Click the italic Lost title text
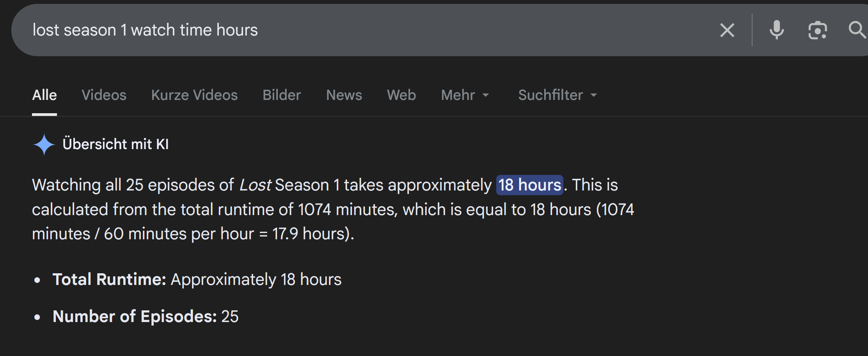This screenshot has height=356, width=868. 255,185
